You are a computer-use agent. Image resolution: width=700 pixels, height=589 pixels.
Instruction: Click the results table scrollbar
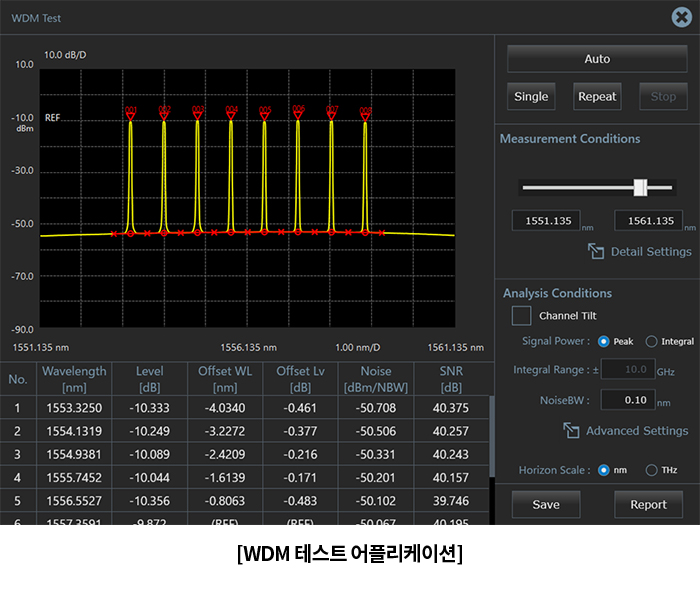492,436
